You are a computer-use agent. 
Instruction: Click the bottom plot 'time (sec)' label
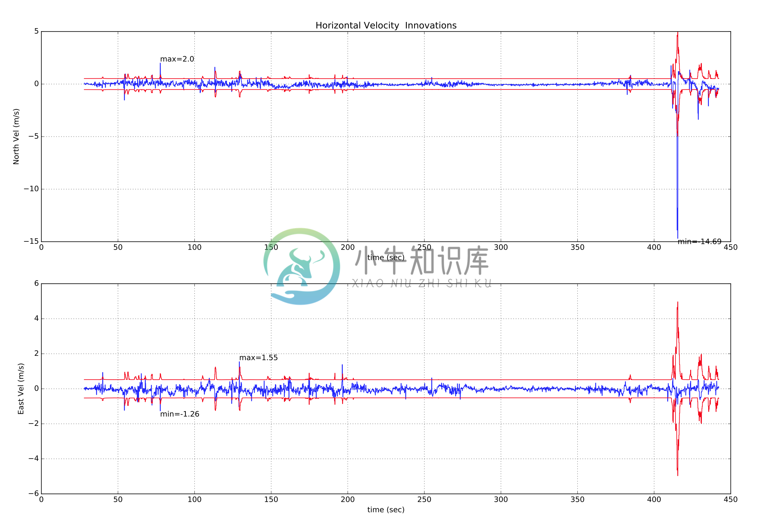point(386,509)
